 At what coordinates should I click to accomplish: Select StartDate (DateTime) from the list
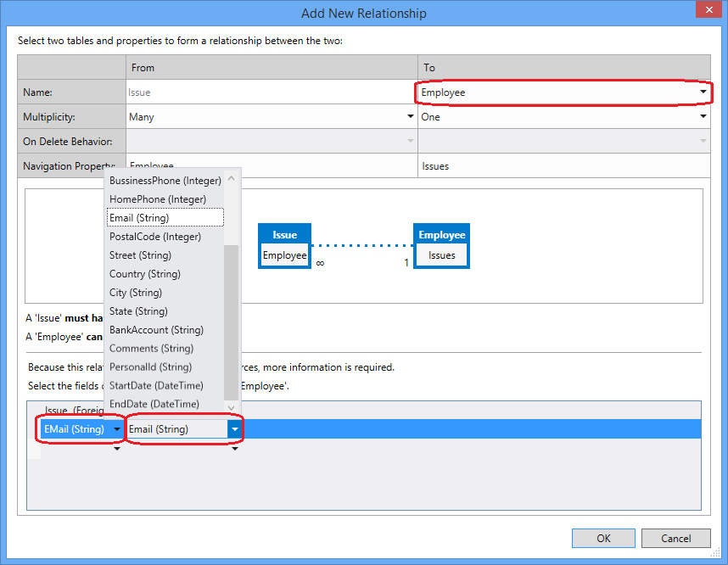pyautogui.click(x=165, y=385)
